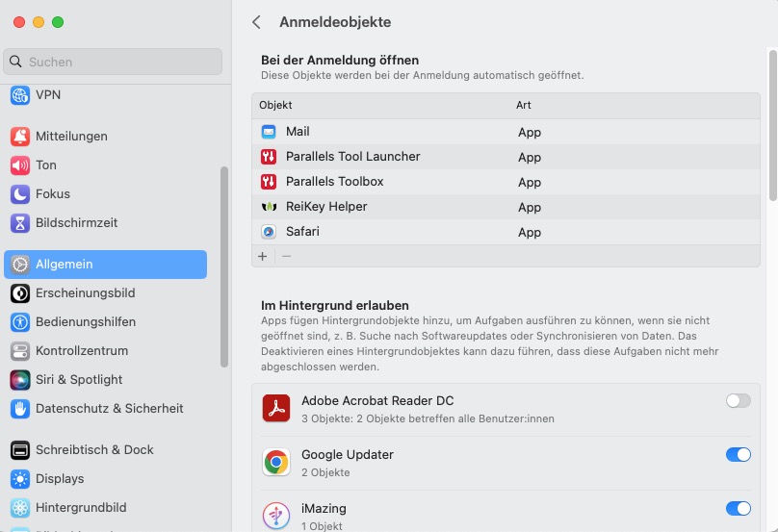Click the Allgemein gear icon
Screen dimensions: 778x532
pos(20,265)
